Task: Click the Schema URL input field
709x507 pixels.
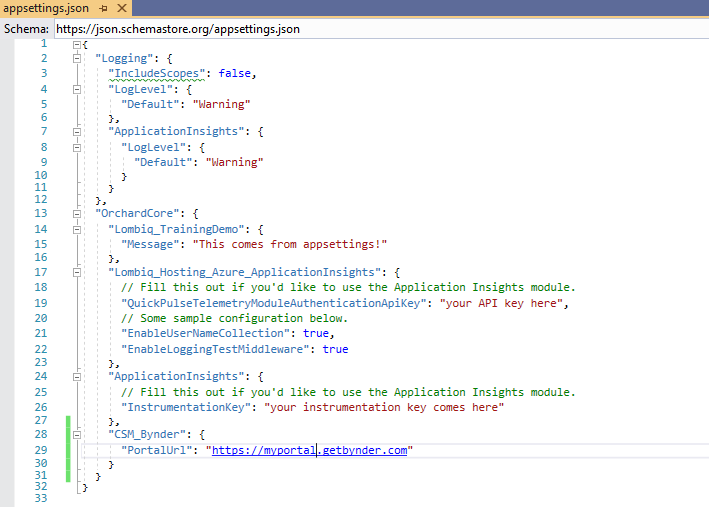Action: pyautogui.click(x=382, y=29)
